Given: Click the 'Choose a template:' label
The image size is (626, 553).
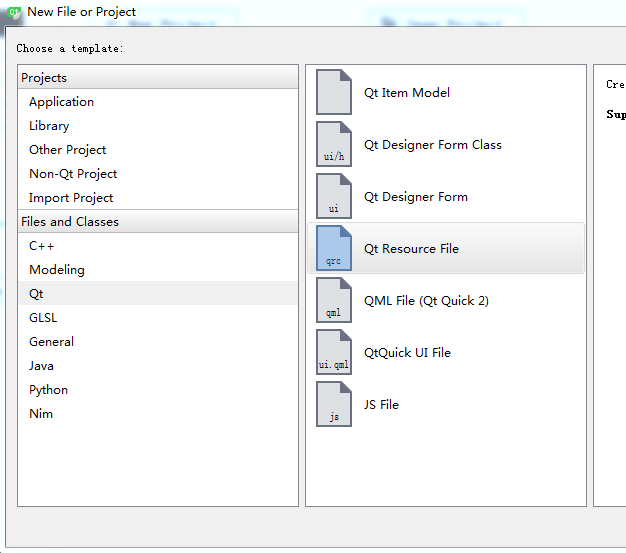Looking at the screenshot, I should 70,48.
